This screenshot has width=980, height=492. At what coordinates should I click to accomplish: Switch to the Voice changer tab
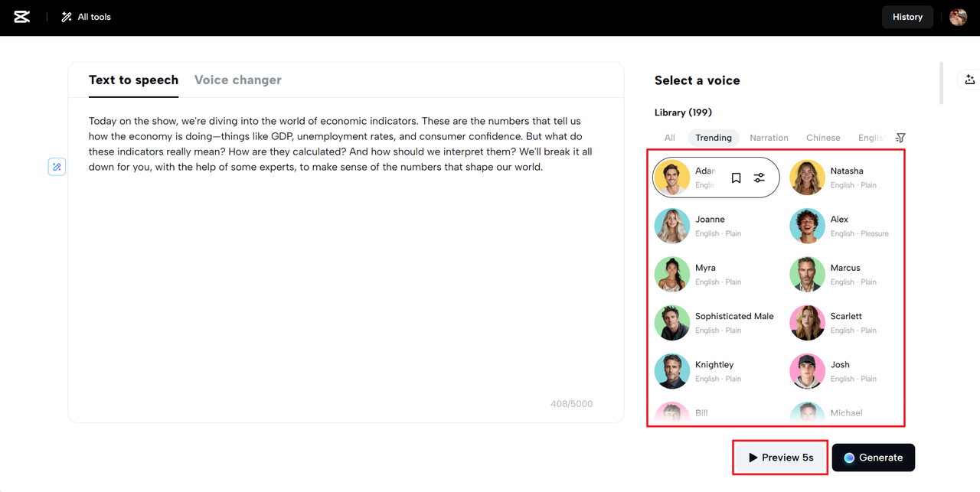(237, 80)
